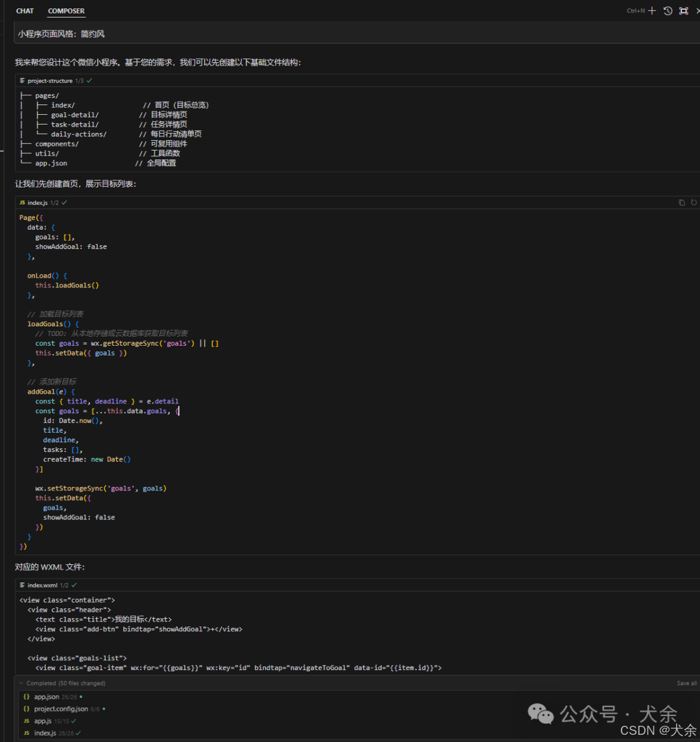The width and height of the screenshot is (700, 742).
Task: Click the <view class="container"> line
Action: (x=67, y=600)
